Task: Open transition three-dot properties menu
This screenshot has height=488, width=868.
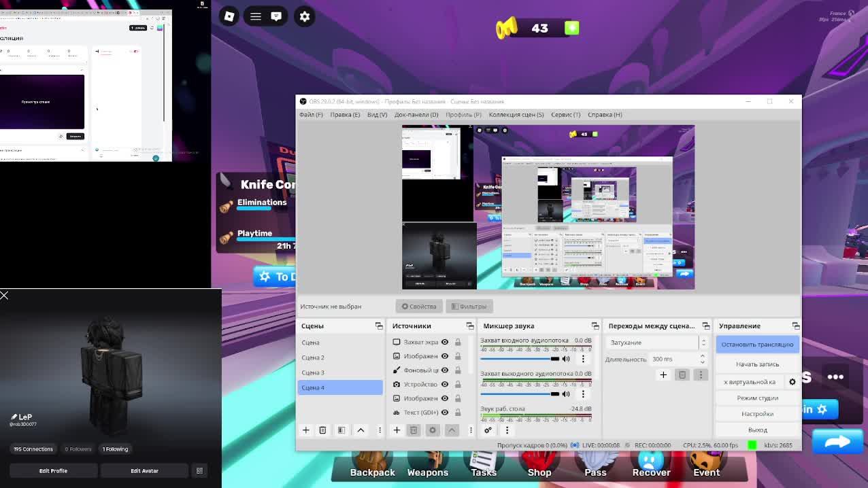Action: click(701, 374)
